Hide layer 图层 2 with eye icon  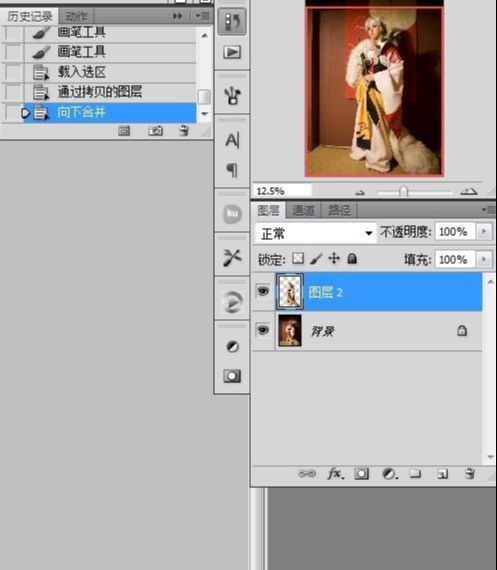click(x=263, y=291)
